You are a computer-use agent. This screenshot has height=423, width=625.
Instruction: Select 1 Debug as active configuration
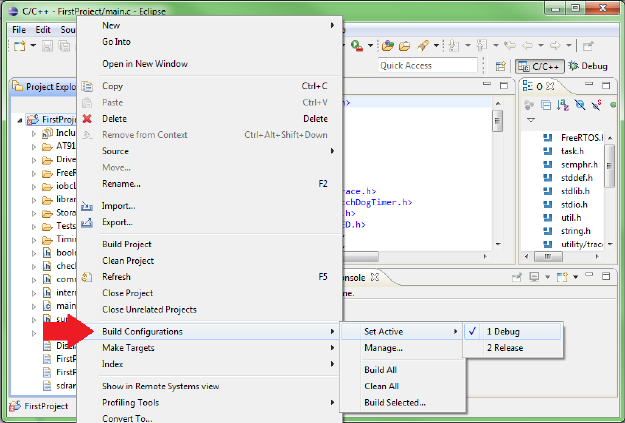513,331
